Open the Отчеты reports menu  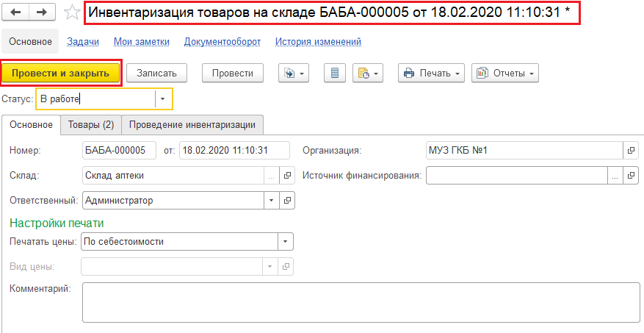click(x=504, y=74)
